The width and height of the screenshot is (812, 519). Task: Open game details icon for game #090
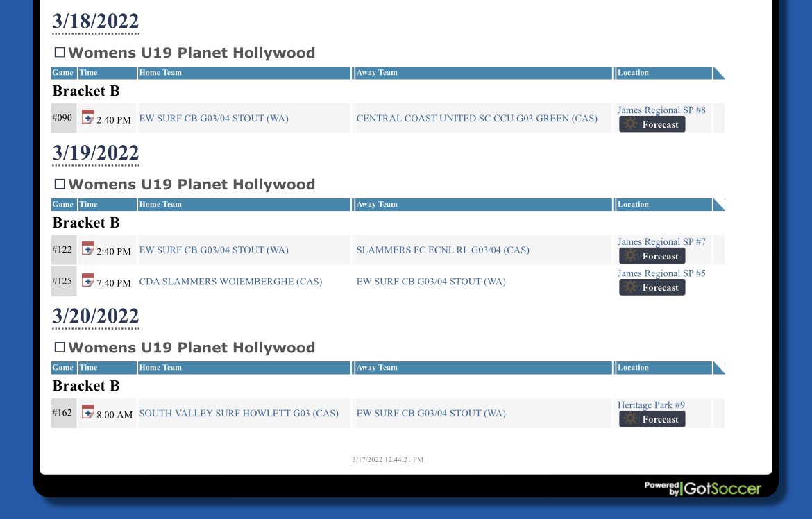click(88, 117)
